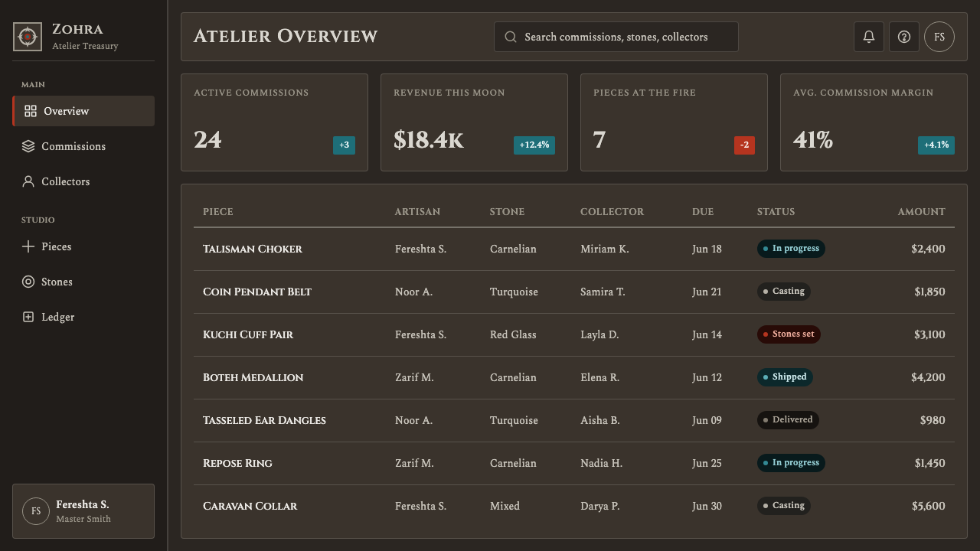Select collector Aisha B.
Screen dimensions: 980x551
[x=600, y=420]
